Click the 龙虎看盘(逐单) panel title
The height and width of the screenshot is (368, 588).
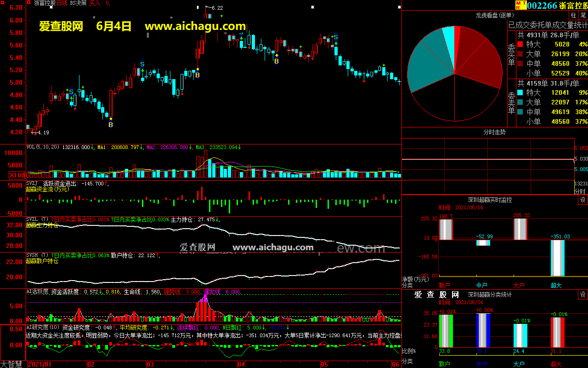(495, 15)
